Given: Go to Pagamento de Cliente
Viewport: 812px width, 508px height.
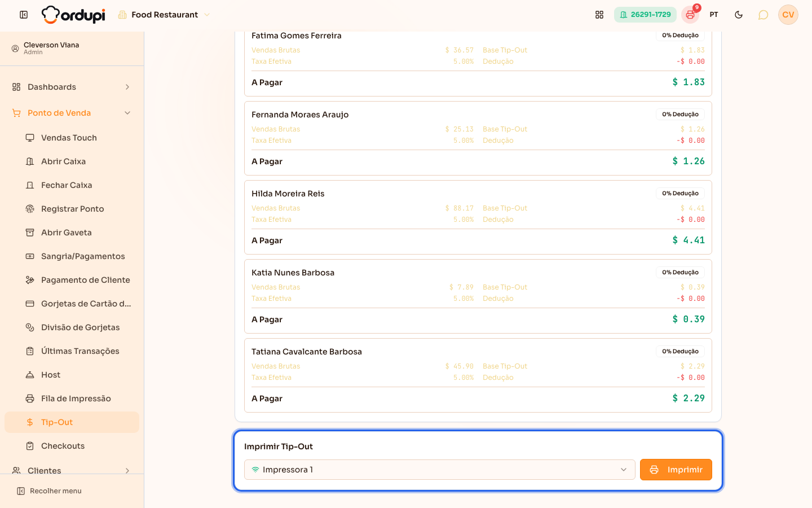Looking at the screenshot, I should (72, 280).
